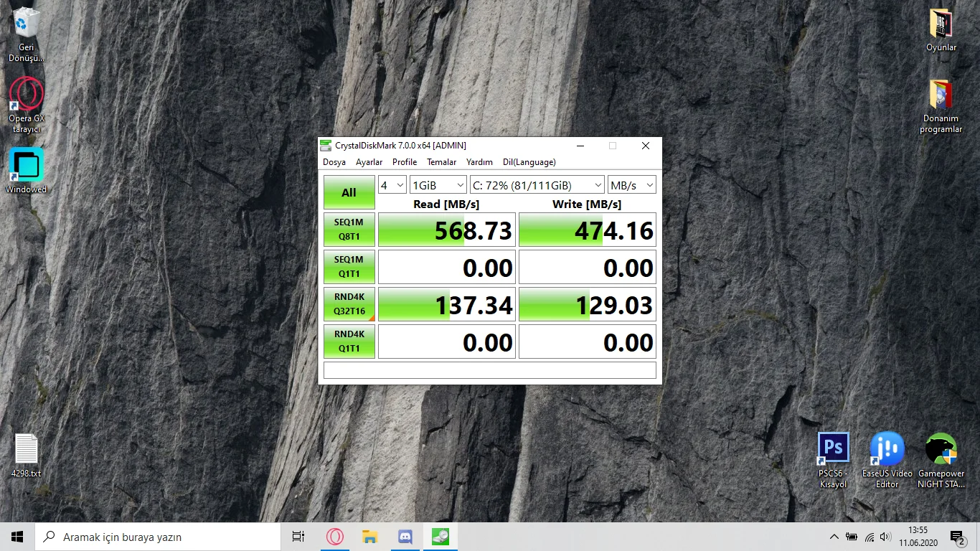Change the MB/s unit dropdown

click(x=631, y=185)
